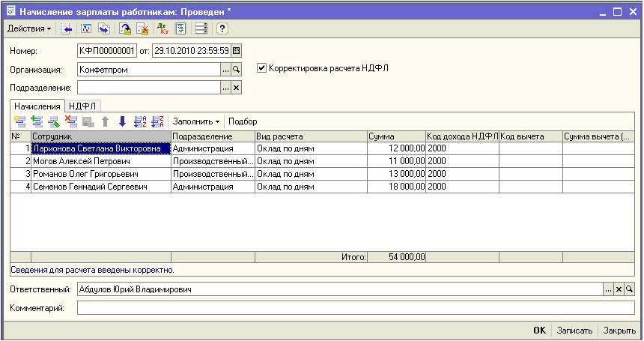Move the row down with blue arrow

point(122,121)
